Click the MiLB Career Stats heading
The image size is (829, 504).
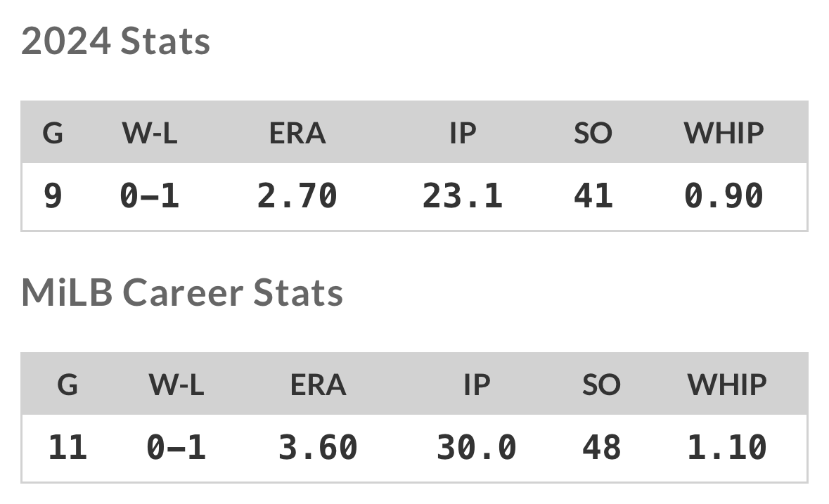click(x=182, y=292)
